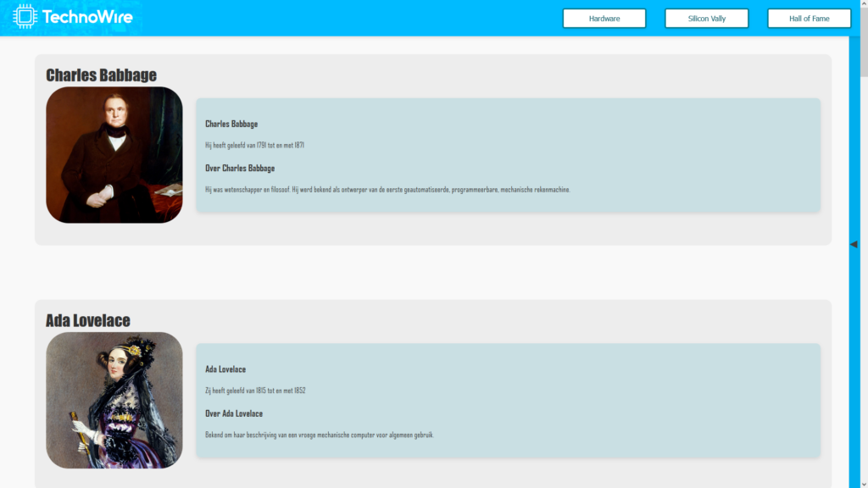
Task: Click the 'Over Charles Babbage' subheading
Action: tap(240, 168)
